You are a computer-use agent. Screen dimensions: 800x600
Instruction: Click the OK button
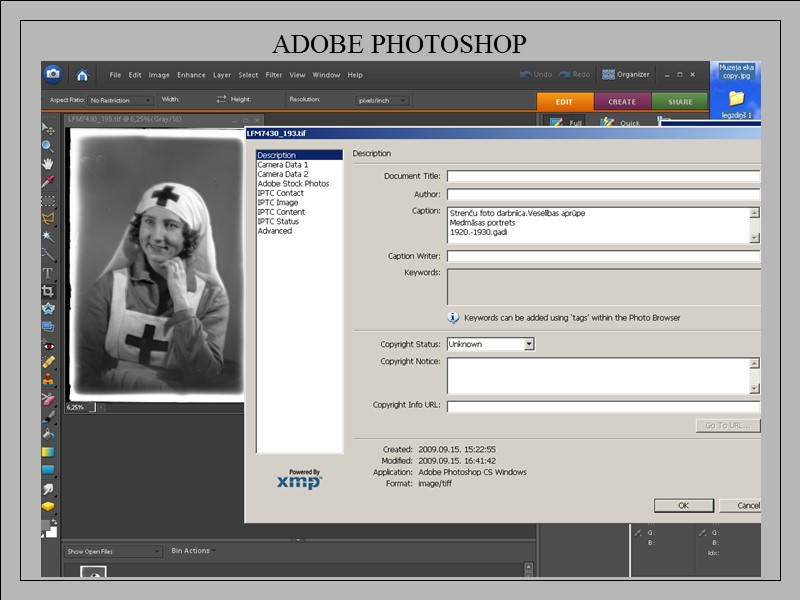(683, 505)
